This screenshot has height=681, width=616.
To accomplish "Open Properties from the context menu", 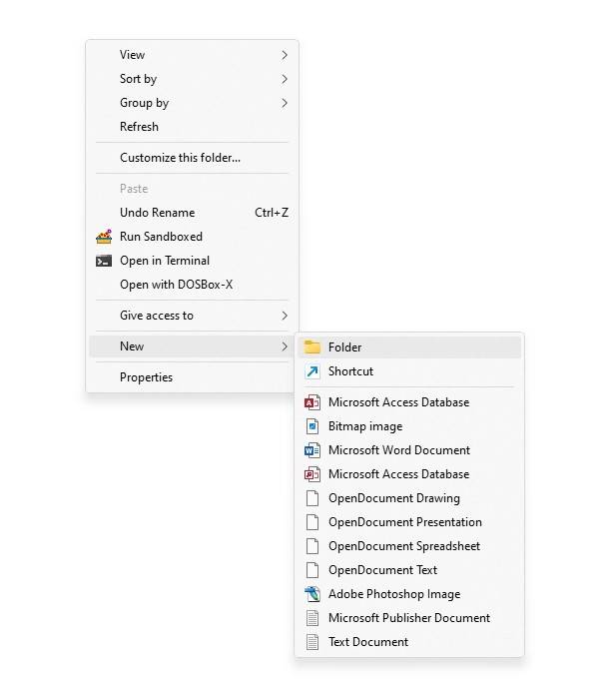I will pos(146,377).
